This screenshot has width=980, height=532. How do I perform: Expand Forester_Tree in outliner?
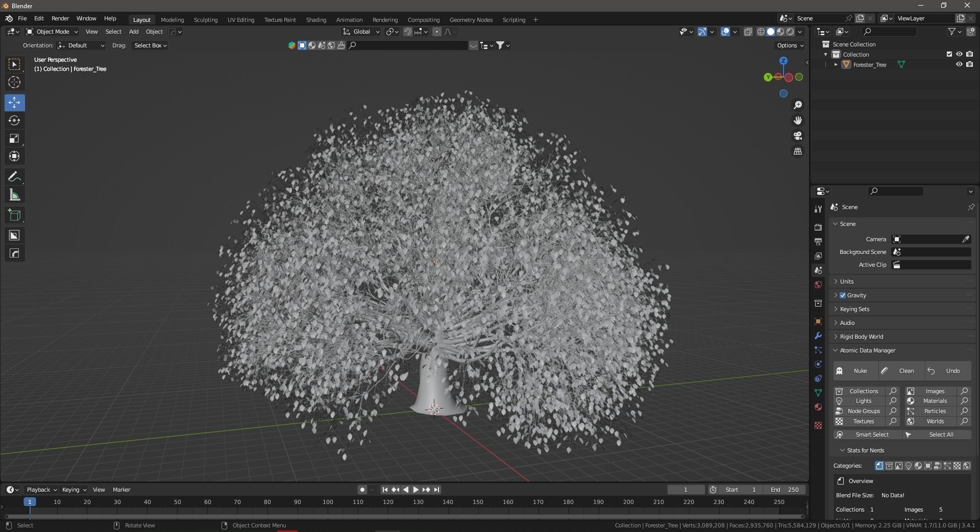836,65
